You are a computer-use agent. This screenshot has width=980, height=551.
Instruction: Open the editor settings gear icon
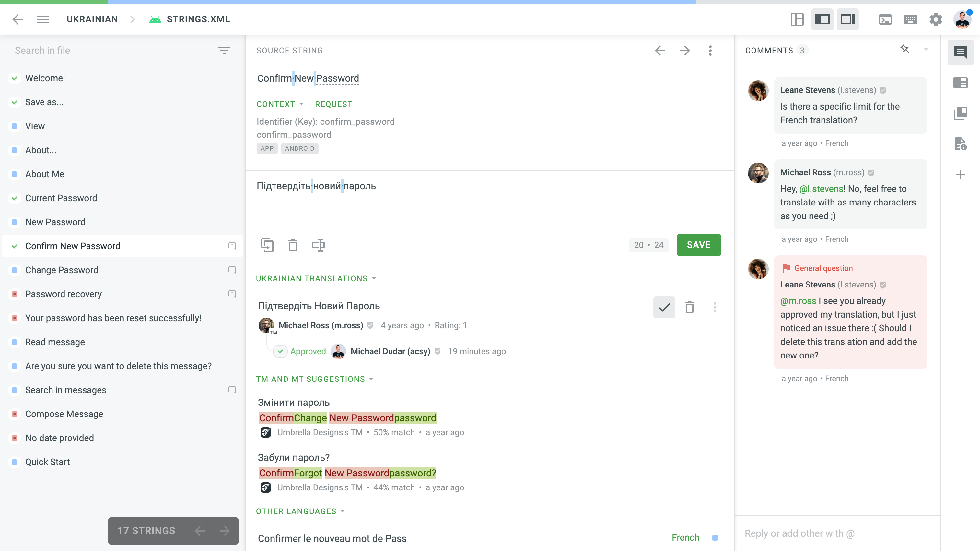(x=936, y=19)
